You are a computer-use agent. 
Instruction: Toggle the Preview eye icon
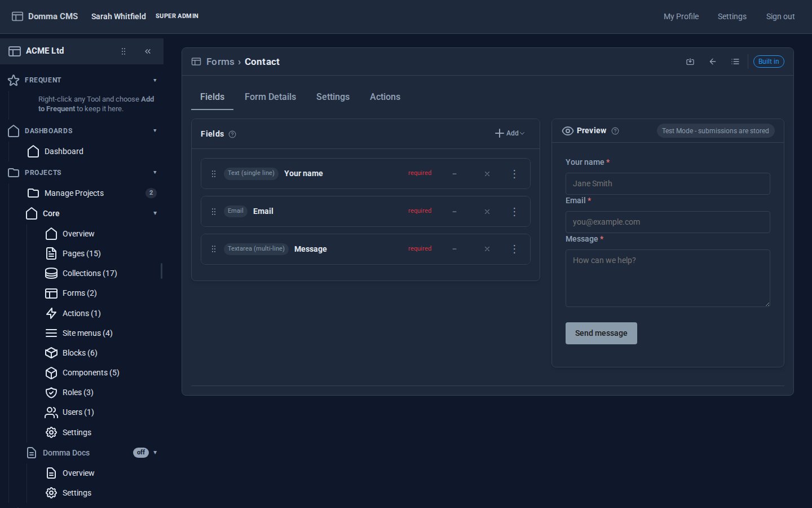click(568, 131)
